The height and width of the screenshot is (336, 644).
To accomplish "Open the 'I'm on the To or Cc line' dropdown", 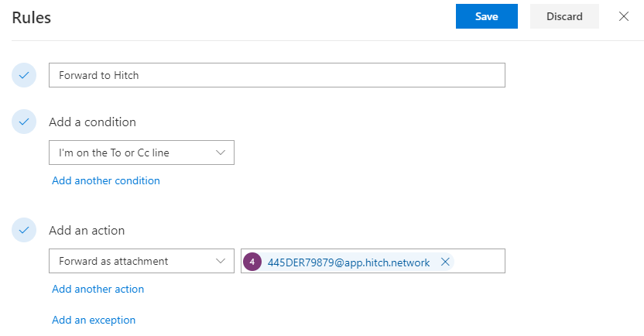I will coord(132,153).
